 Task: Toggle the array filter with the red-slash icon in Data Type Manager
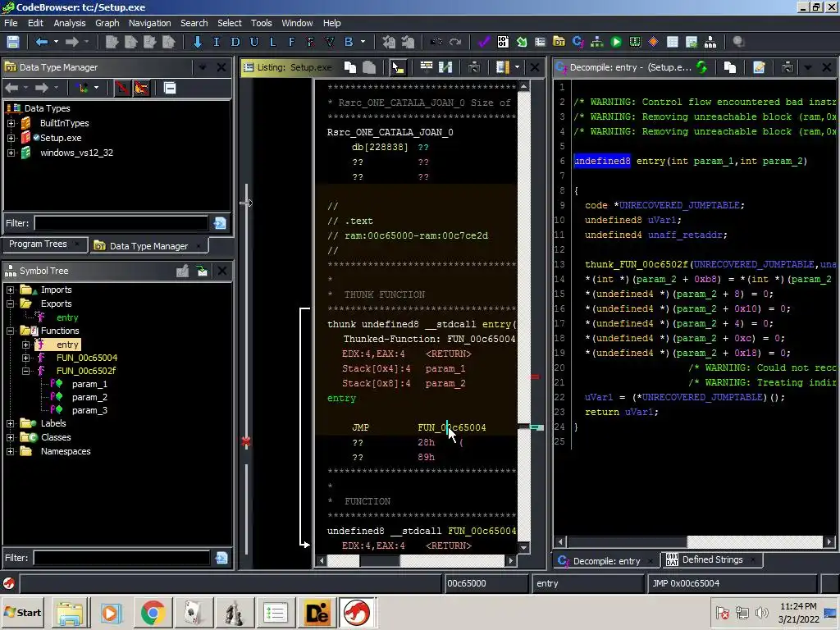(122, 88)
